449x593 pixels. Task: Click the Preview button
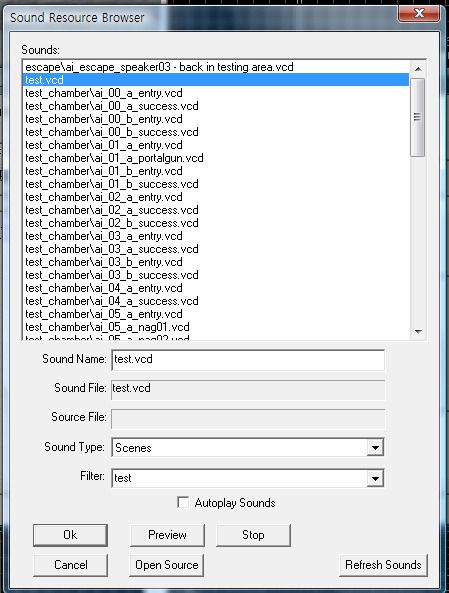(x=167, y=535)
